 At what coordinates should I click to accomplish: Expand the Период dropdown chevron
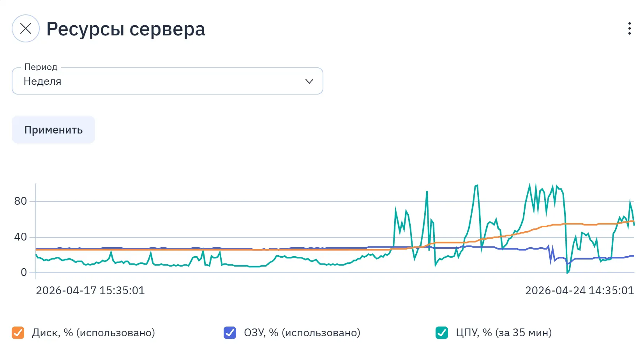[309, 81]
